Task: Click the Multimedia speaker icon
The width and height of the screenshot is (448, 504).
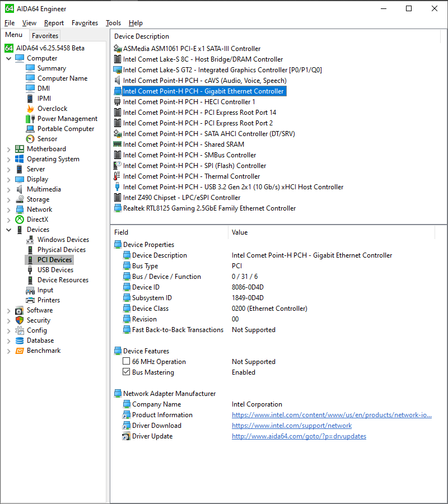Action: pos(20,189)
